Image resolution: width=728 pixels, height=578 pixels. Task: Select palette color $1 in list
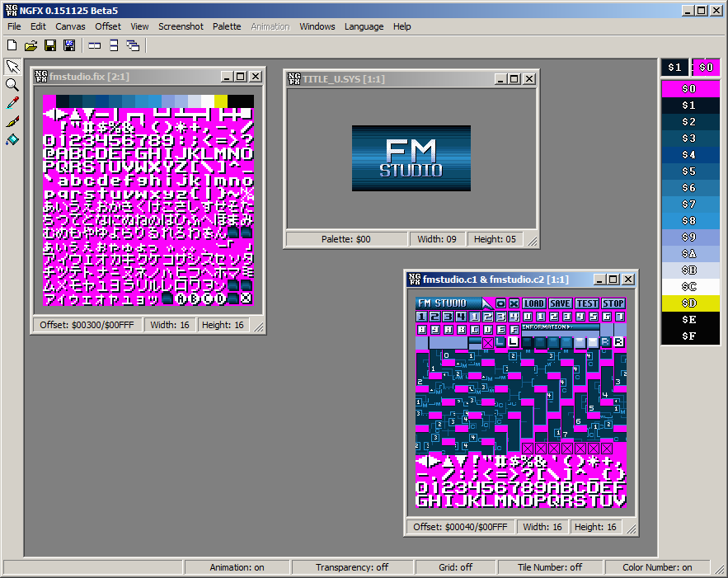click(x=690, y=106)
